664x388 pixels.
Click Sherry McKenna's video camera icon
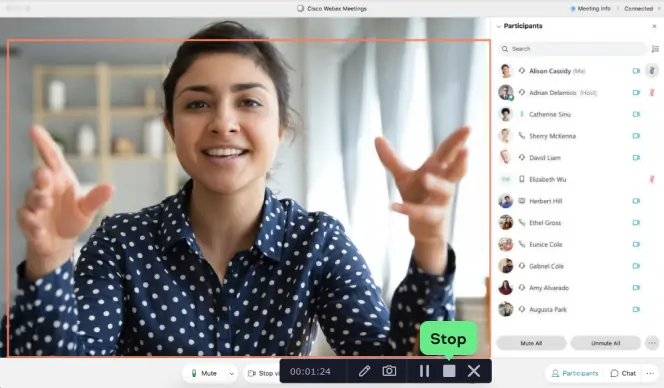point(636,136)
